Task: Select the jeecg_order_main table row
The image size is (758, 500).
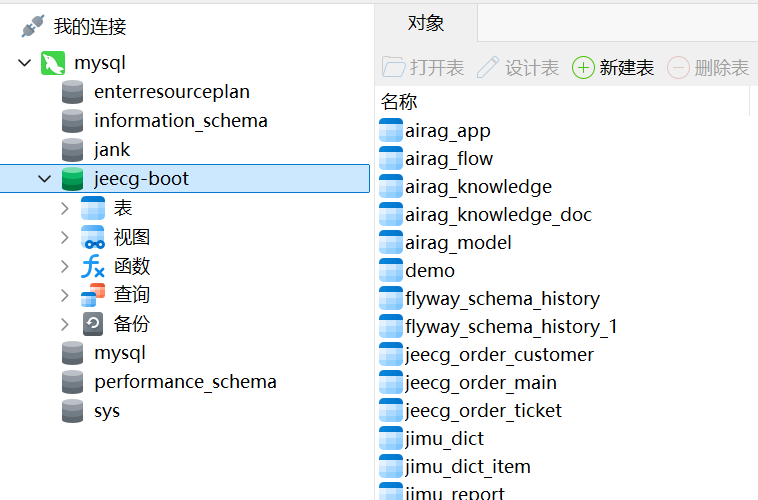Action: 481,382
